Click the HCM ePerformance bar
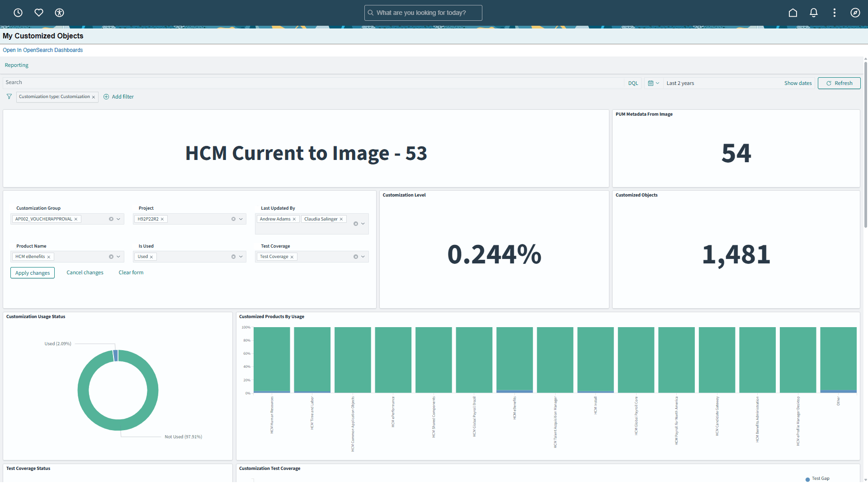This screenshot has width=868, height=488. pos(393,360)
